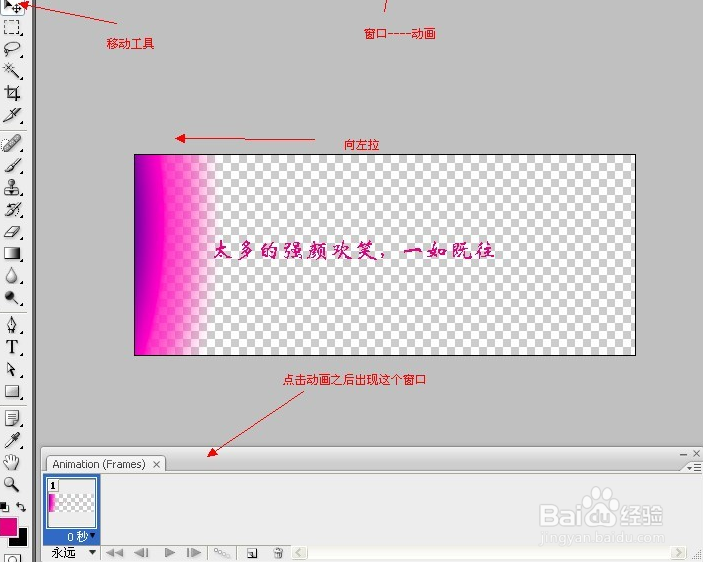Select the Path Selection tool
The height and width of the screenshot is (562, 703).
[12, 369]
